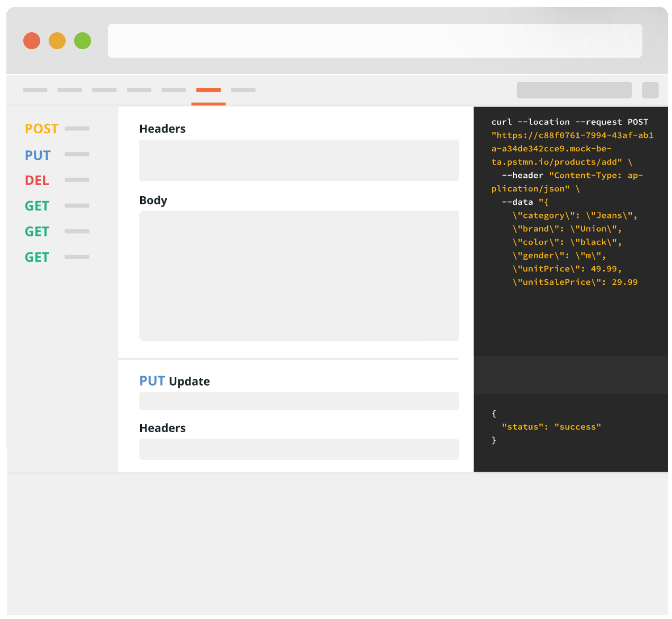
Task: Click inside the large Body content area
Action: click(x=299, y=276)
